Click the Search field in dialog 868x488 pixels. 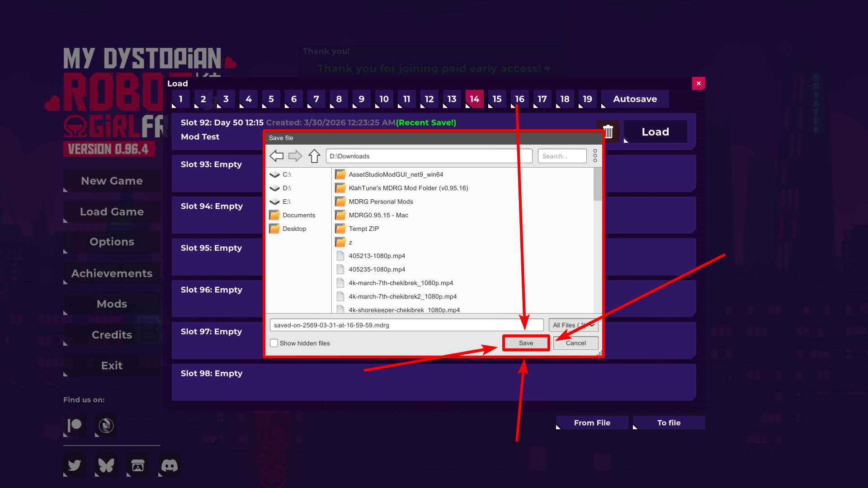(561, 156)
